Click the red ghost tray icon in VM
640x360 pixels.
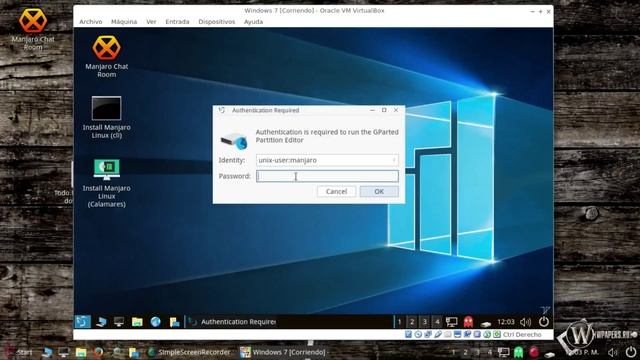pos(468,322)
